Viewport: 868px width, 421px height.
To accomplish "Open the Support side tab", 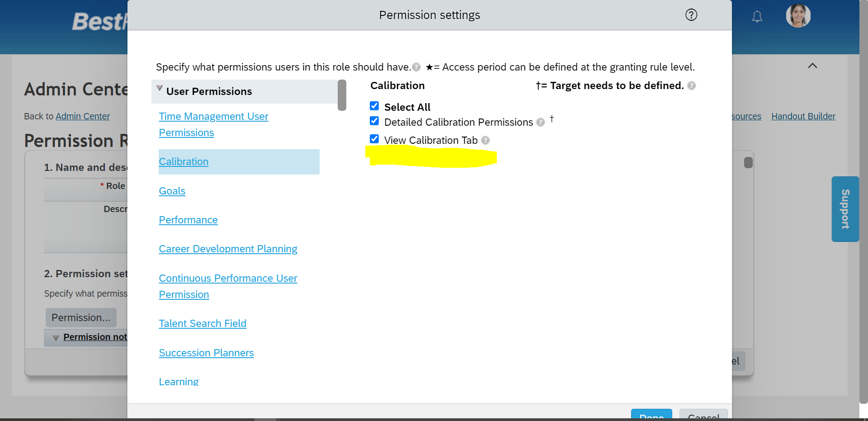I will [845, 209].
